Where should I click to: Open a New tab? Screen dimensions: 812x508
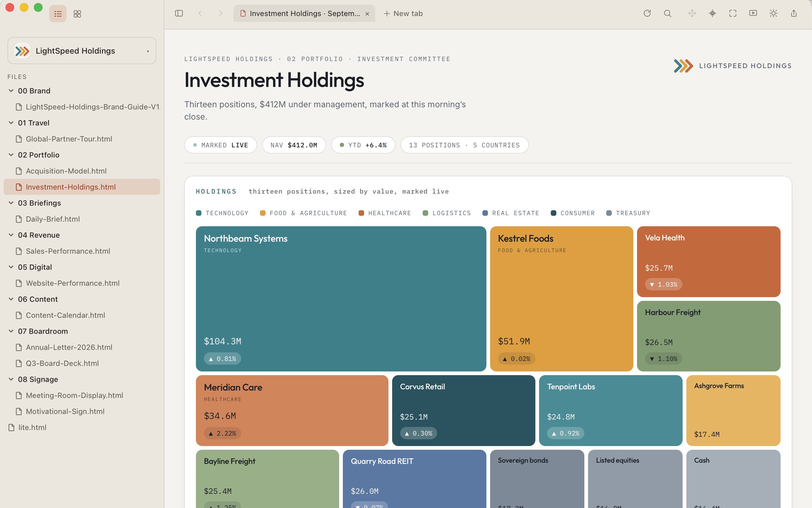coord(403,14)
